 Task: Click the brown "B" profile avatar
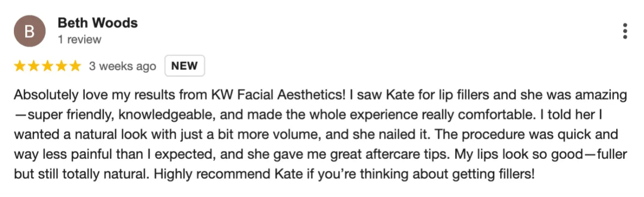click(x=30, y=31)
